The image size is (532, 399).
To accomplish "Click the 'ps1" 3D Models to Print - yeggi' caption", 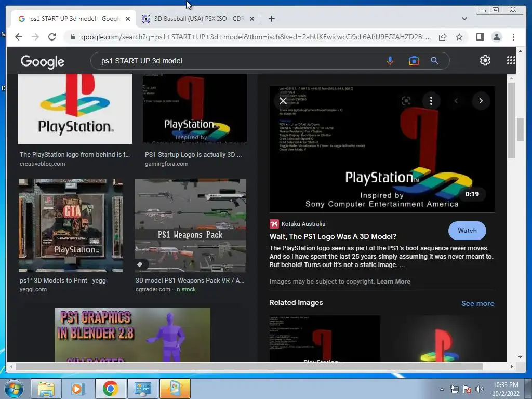I will tap(63, 280).
